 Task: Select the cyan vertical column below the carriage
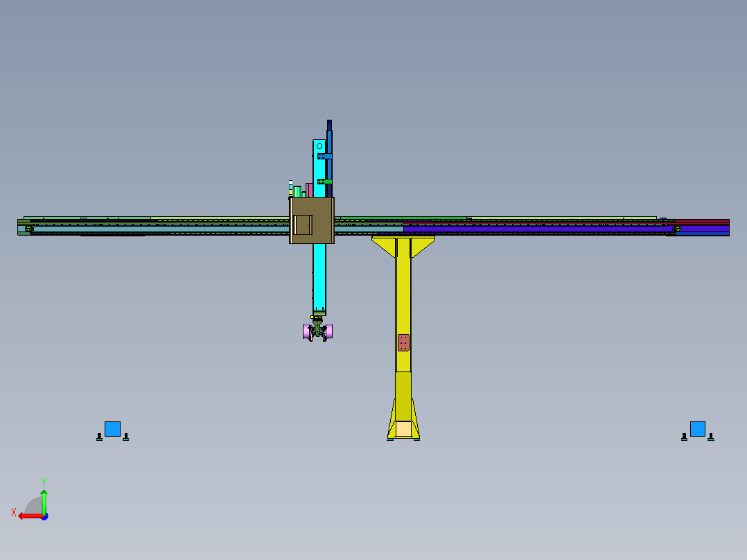coord(319,279)
